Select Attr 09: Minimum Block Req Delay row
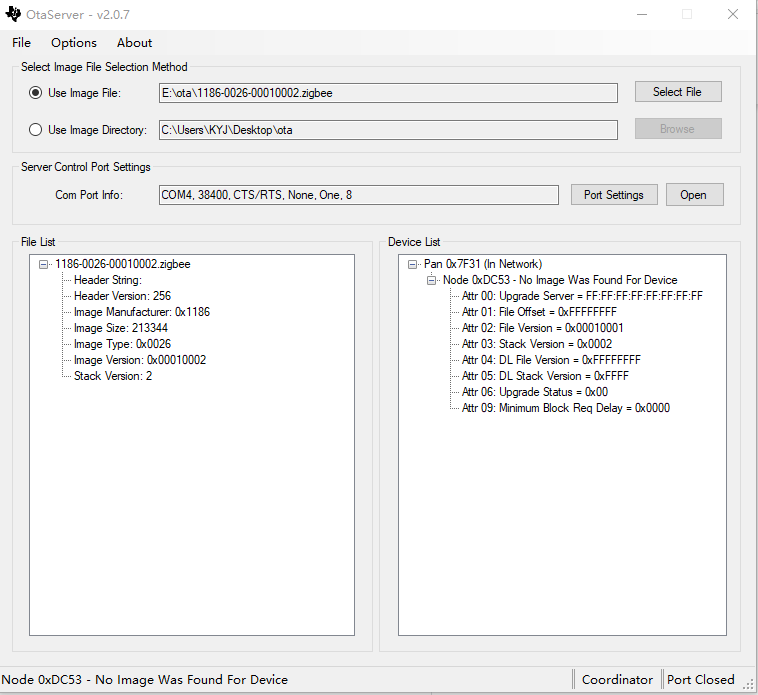 [x=566, y=408]
